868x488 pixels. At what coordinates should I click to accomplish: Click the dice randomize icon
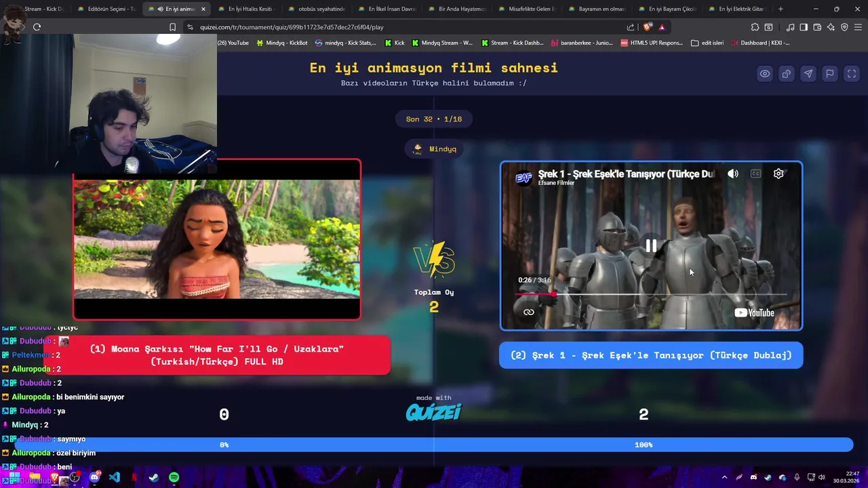click(786, 74)
